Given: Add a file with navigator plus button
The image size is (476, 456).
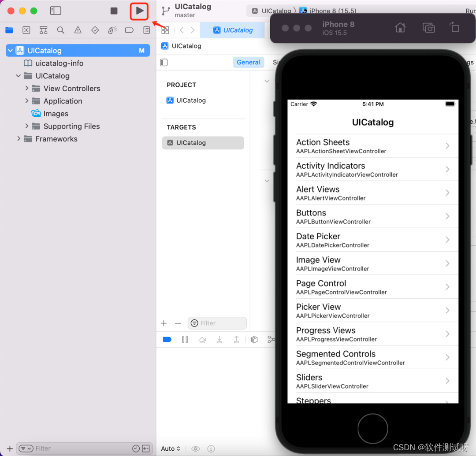Looking at the screenshot, I should (x=10, y=449).
